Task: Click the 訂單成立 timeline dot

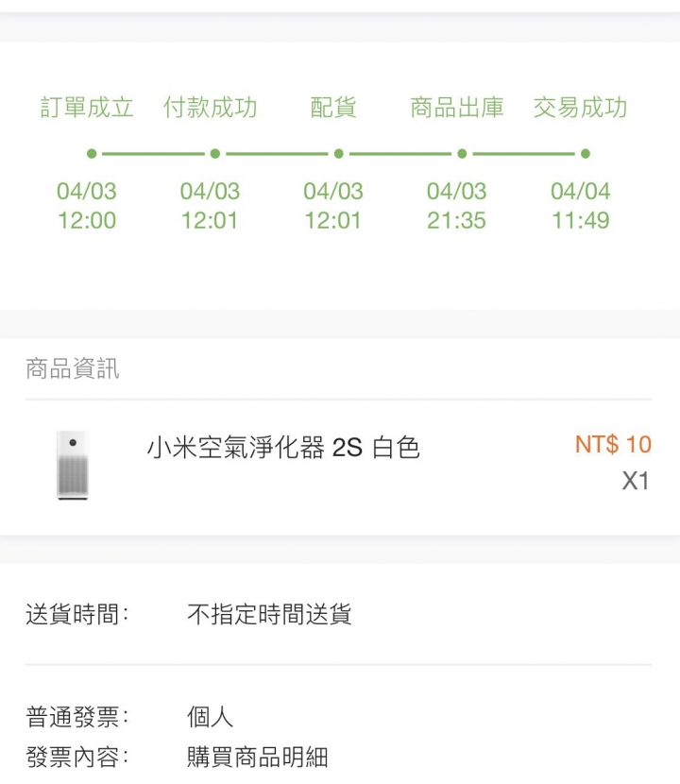Action: 92,154
